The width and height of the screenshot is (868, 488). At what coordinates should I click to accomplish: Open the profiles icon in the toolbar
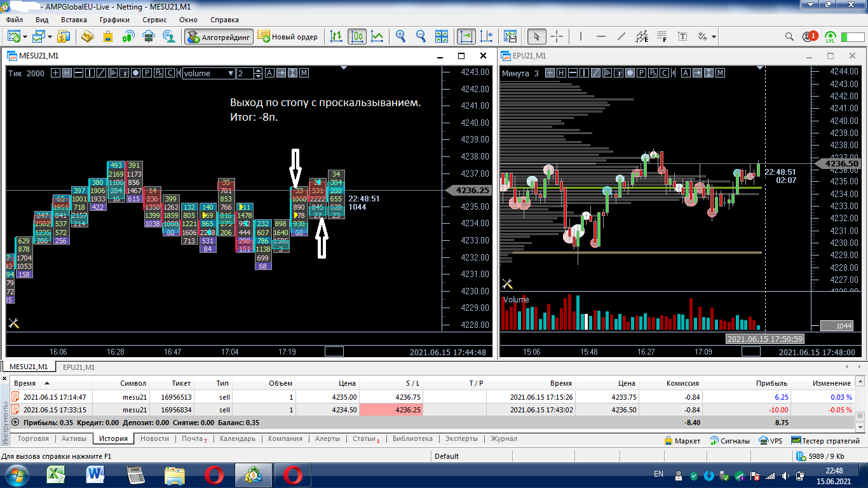pos(39,36)
